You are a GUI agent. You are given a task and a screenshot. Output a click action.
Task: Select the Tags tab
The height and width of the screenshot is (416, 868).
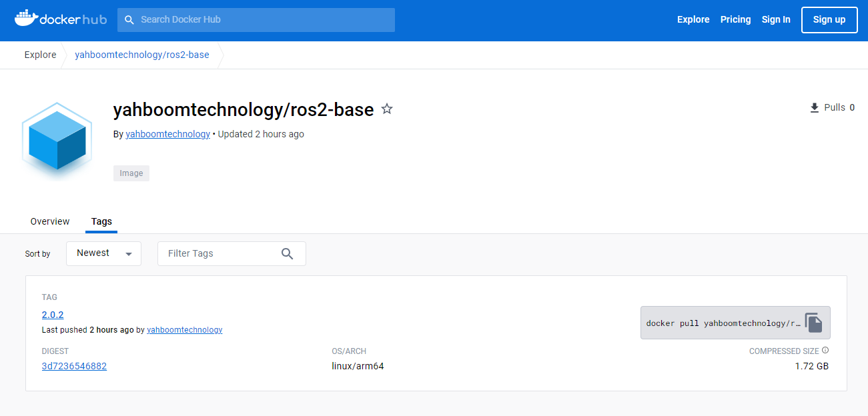tap(101, 221)
